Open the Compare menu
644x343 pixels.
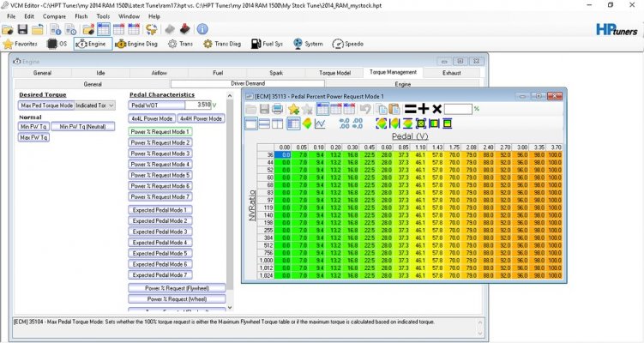click(54, 16)
